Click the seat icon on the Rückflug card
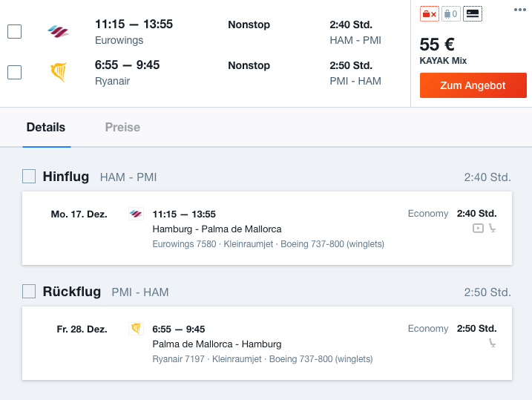 point(492,343)
